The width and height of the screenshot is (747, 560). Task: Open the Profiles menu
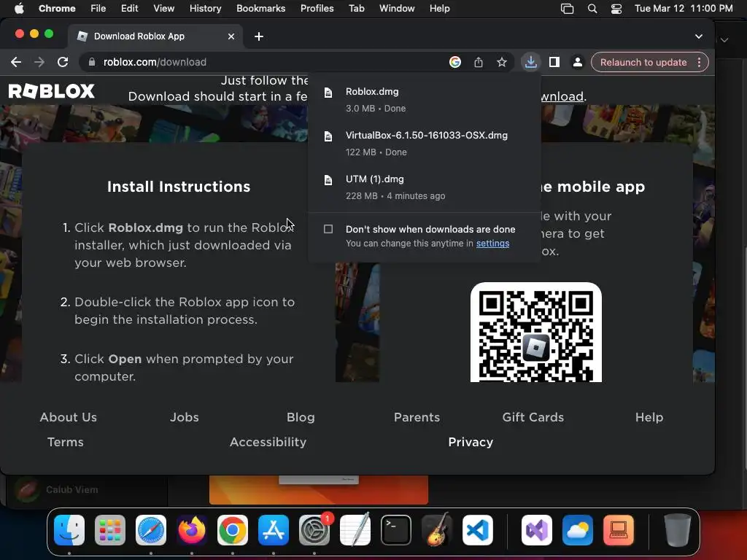pyautogui.click(x=317, y=9)
